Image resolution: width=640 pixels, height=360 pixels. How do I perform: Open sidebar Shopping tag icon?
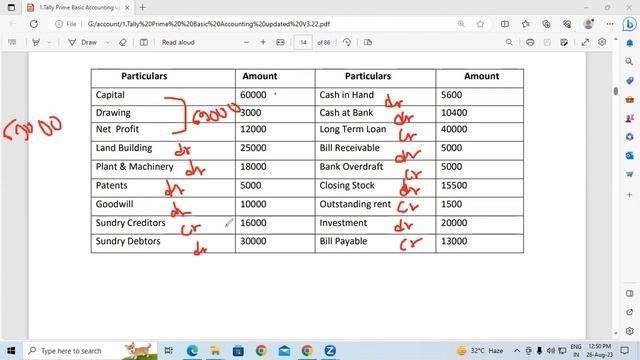click(629, 80)
